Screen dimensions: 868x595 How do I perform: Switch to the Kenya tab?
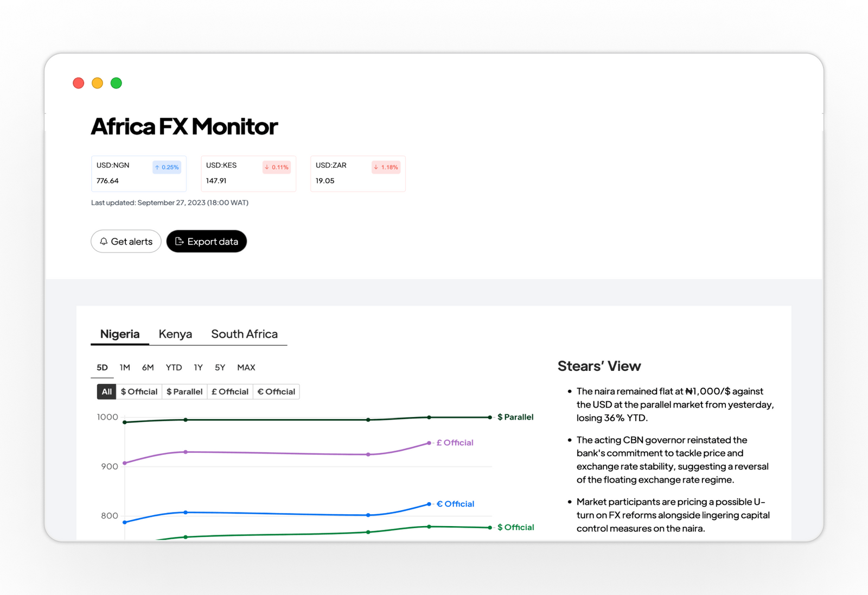[x=175, y=334]
